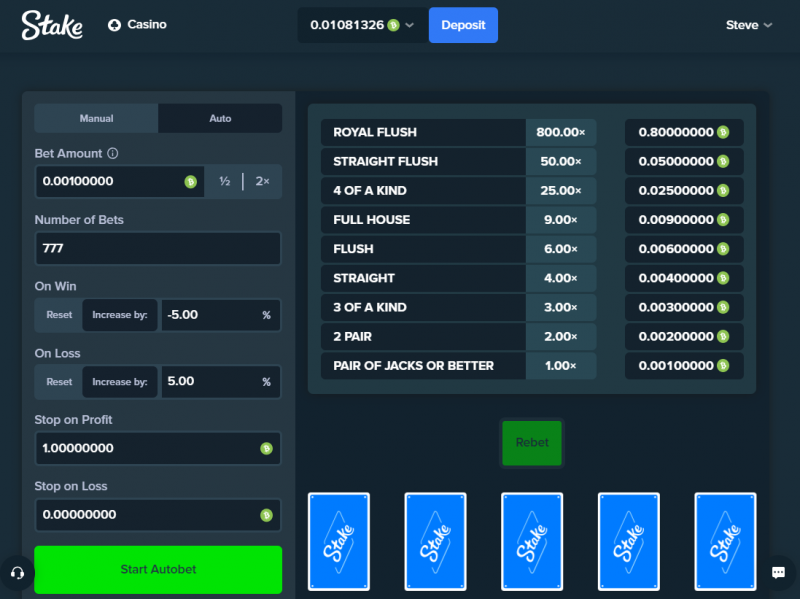Click the first face-down card
The width and height of the screenshot is (800, 599).
pos(339,541)
